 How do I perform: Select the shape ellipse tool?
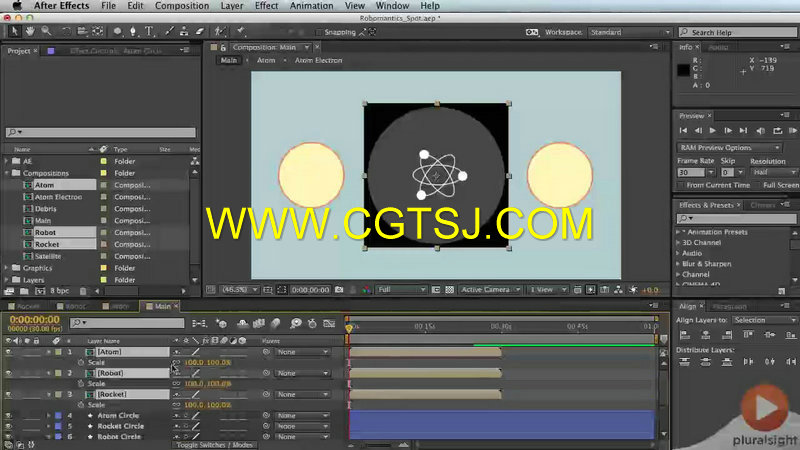[117, 32]
